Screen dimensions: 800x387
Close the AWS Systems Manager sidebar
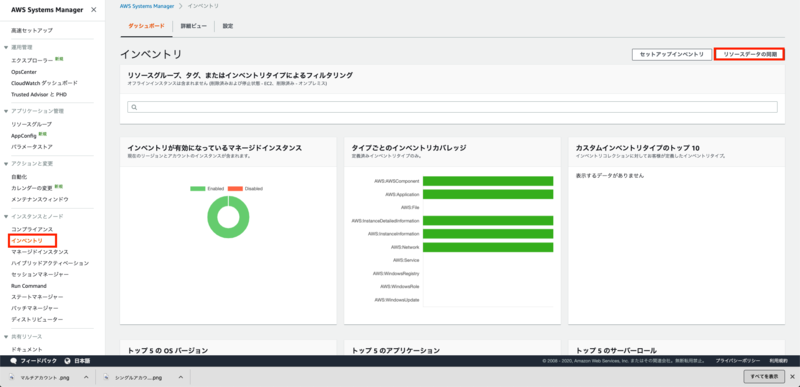(93, 10)
